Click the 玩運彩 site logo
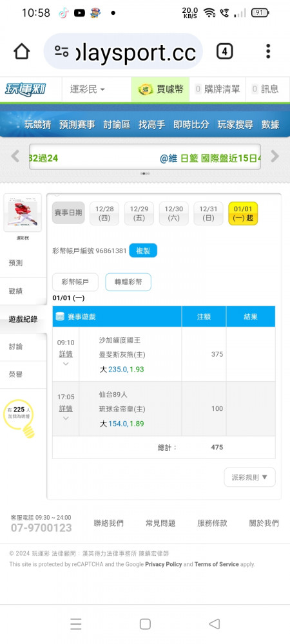The height and width of the screenshot is (644, 290). pos(25,89)
